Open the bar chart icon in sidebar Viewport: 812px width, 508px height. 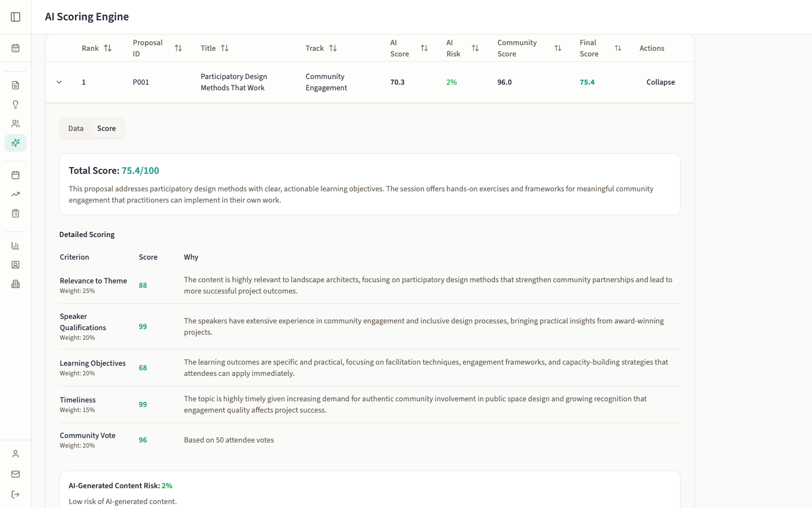(x=16, y=246)
